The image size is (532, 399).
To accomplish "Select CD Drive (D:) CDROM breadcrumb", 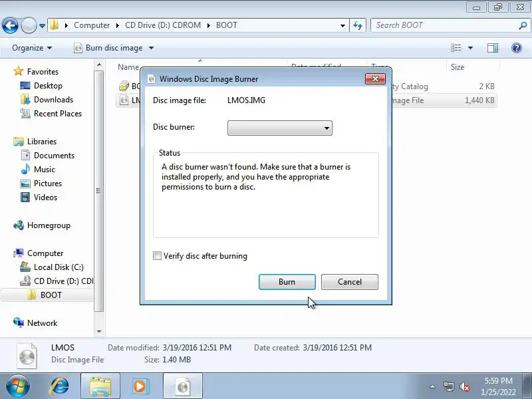I will tap(163, 25).
